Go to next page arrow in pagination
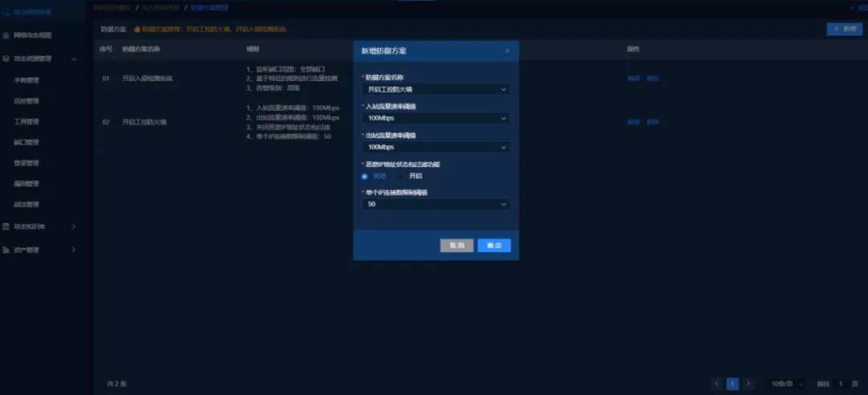 point(747,384)
